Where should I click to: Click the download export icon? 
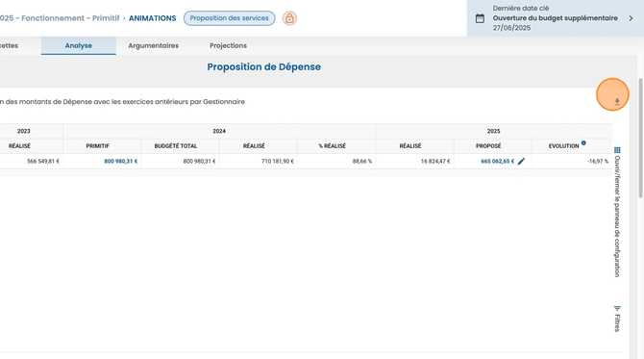(617, 102)
